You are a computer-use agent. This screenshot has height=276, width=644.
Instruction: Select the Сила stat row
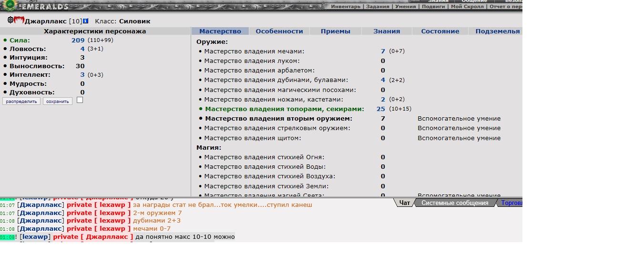click(x=58, y=40)
